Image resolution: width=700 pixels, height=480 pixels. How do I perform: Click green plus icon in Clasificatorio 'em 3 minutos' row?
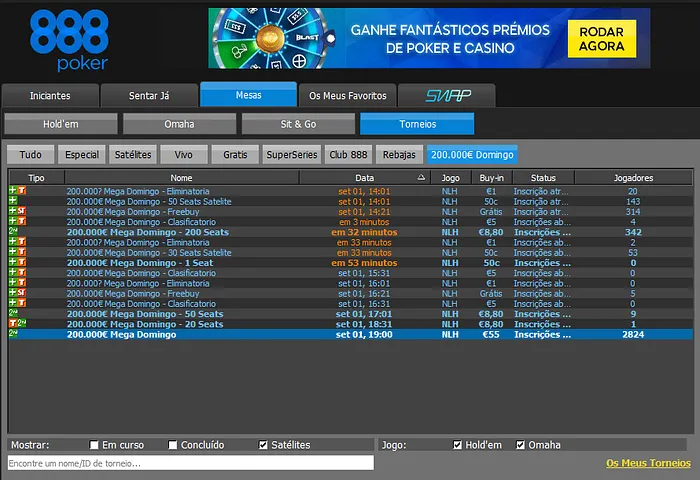tap(12, 221)
